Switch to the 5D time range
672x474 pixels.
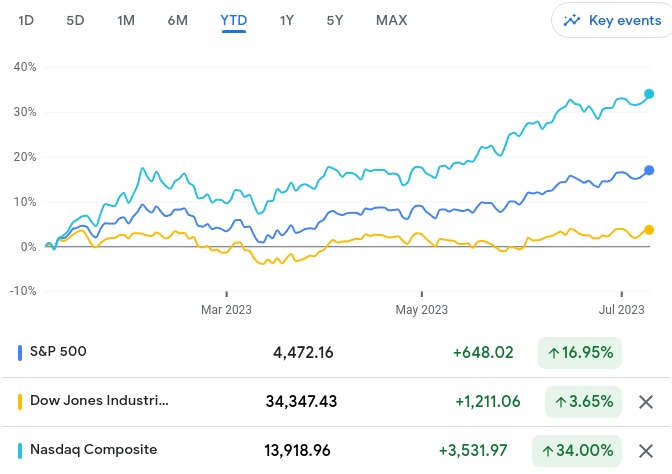pos(75,20)
